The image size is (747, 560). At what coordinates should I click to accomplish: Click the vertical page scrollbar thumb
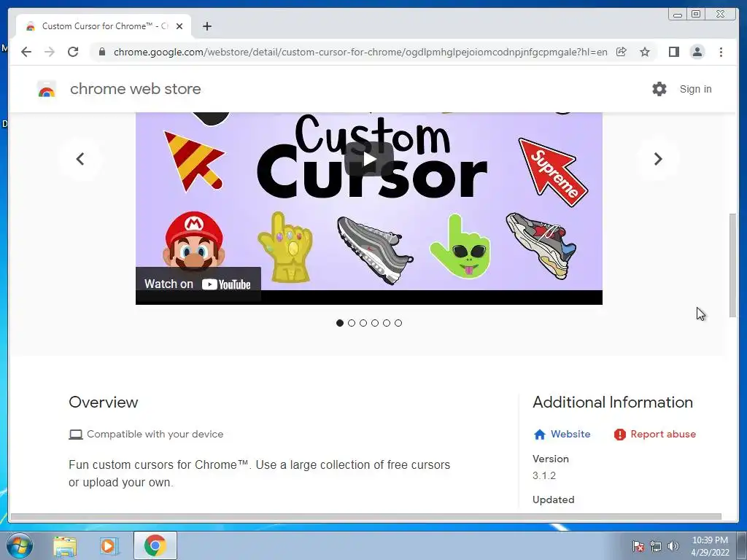coord(732,265)
